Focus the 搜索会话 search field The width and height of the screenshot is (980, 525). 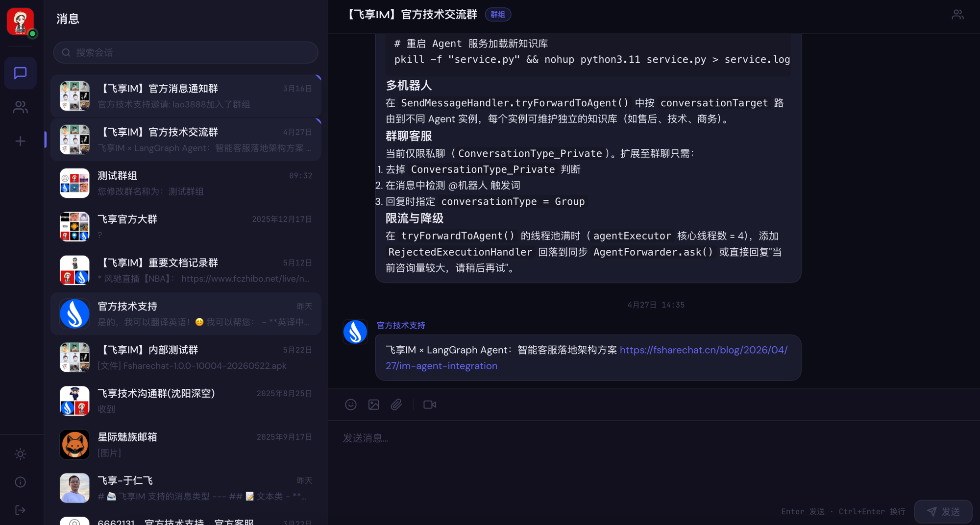tap(186, 52)
